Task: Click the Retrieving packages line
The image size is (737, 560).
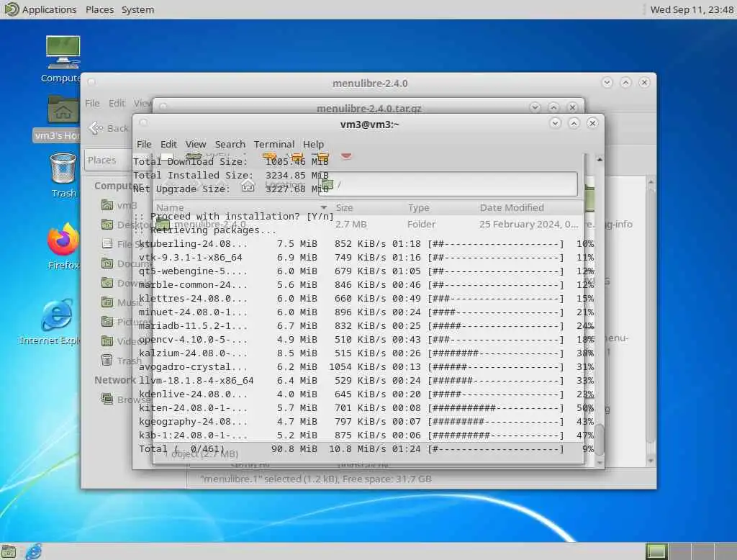Action: [x=205, y=230]
